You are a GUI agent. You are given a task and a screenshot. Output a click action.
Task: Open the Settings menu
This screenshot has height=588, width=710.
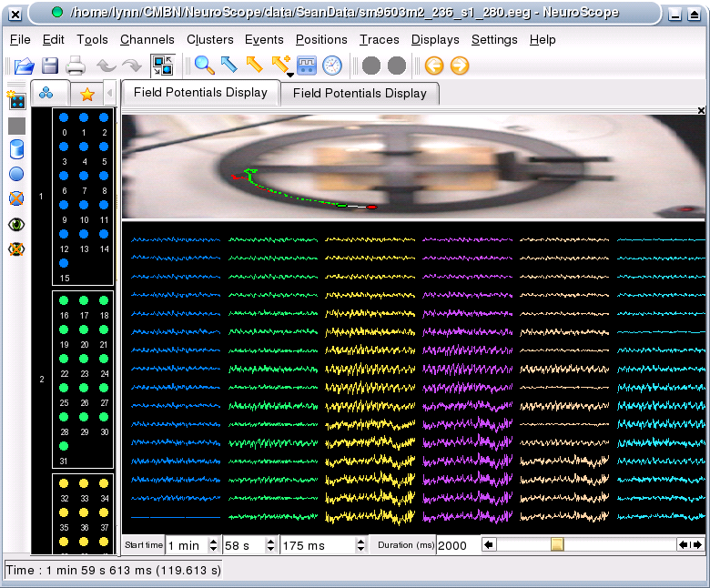click(x=494, y=40)
